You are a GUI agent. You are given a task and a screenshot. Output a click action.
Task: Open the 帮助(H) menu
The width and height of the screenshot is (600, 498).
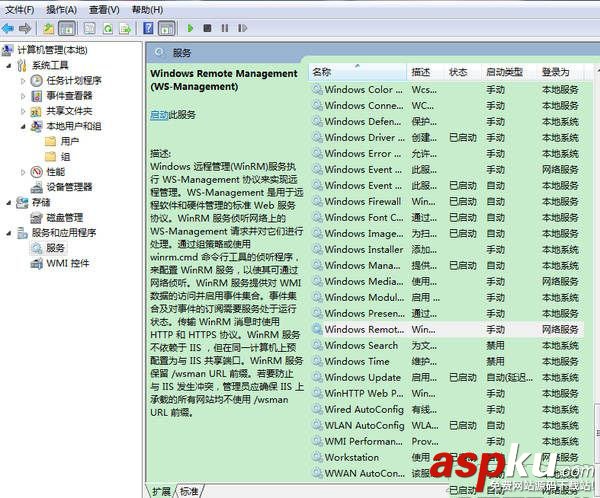147,9
